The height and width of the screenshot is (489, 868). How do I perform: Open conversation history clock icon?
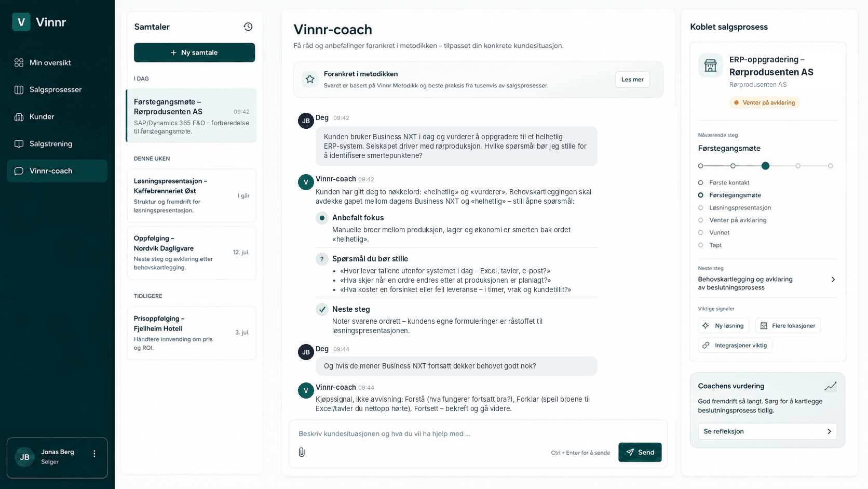(248, 27)
